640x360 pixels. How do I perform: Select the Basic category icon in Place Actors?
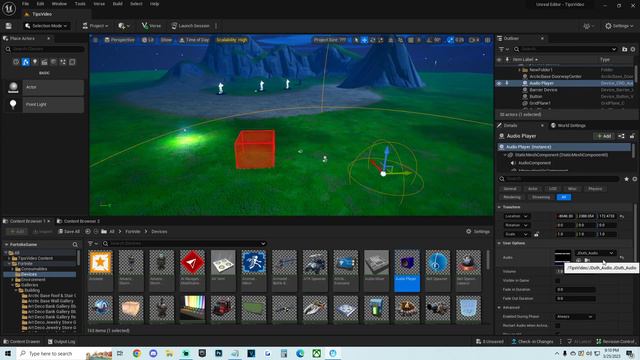point(26,62)
